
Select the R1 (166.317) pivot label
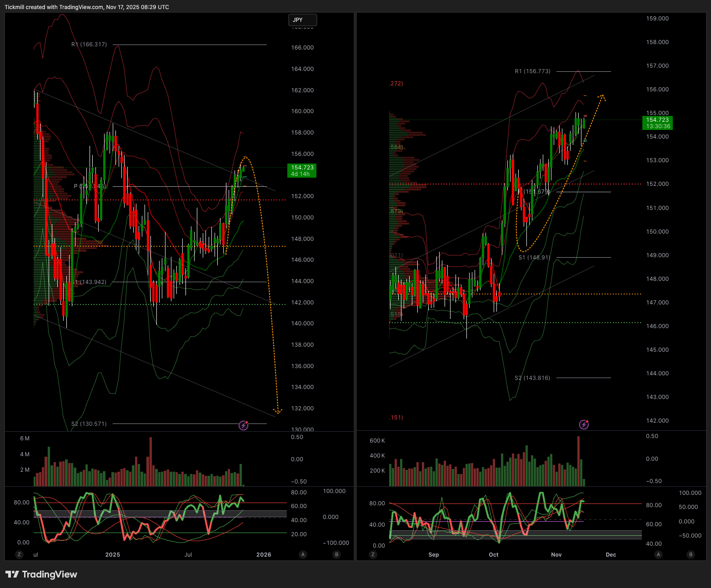[89, 45]
